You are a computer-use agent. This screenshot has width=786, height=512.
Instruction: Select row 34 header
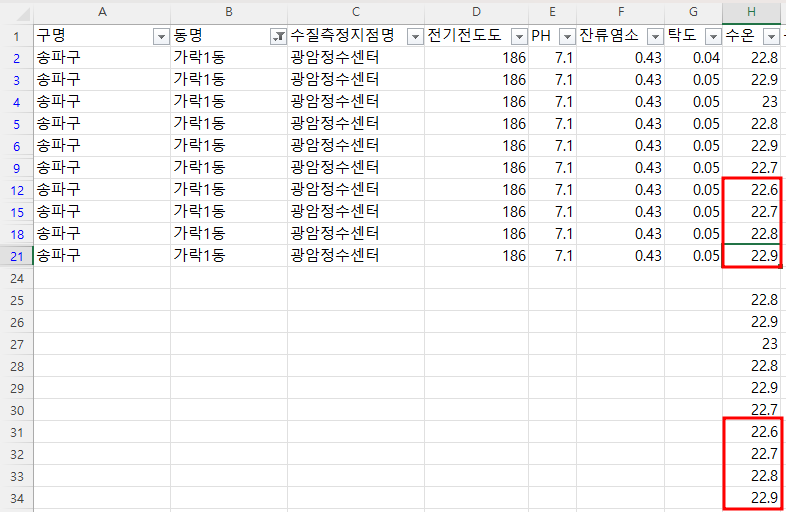point(17,498)
